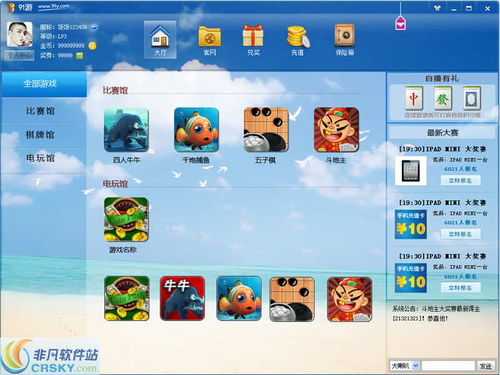Open the skin shirt icon in titlebar
This screenshot has width=500, height=375.
(437, 8)
